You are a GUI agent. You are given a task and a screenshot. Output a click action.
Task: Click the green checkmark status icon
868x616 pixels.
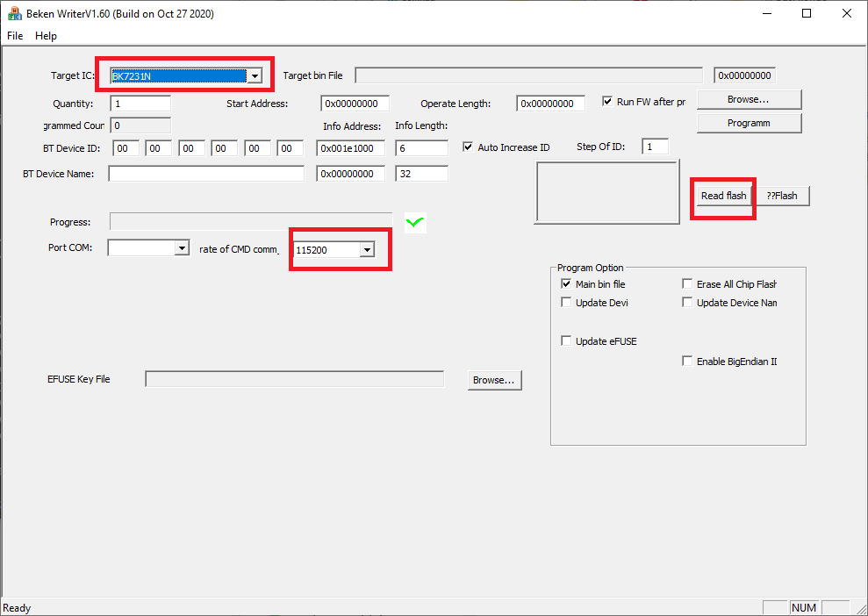415,223
